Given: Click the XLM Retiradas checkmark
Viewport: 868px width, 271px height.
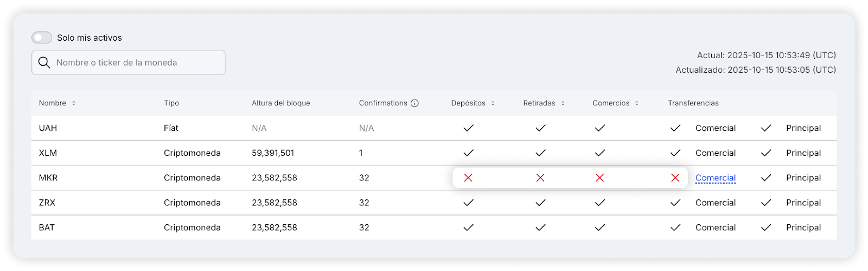Looking at the screenshot, I should point(540,153).
